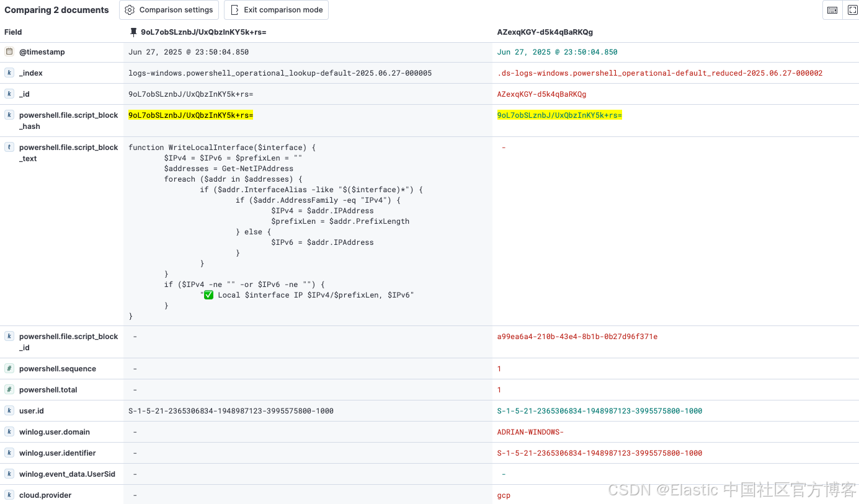
Task: Click powershell.total field name
Action: pos(49,390)
